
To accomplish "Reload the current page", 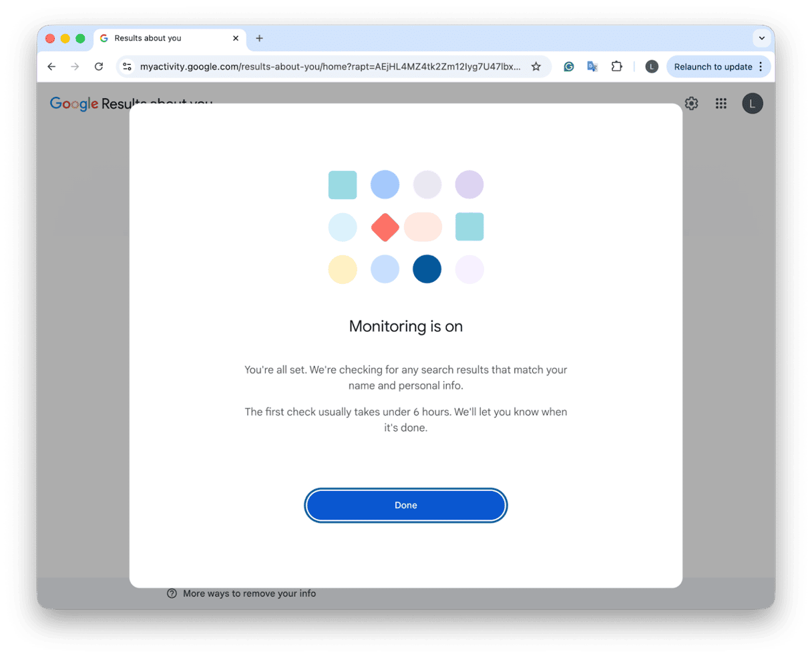I will 99,66.
